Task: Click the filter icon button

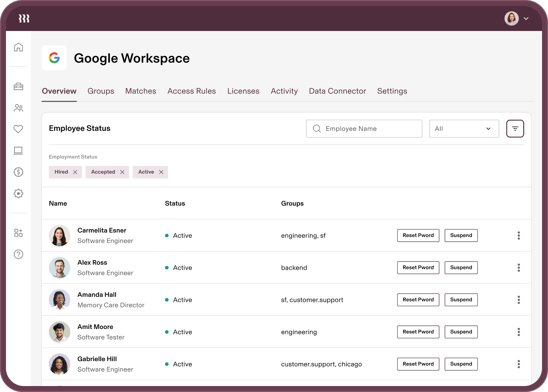Action: tap(515, 129)
